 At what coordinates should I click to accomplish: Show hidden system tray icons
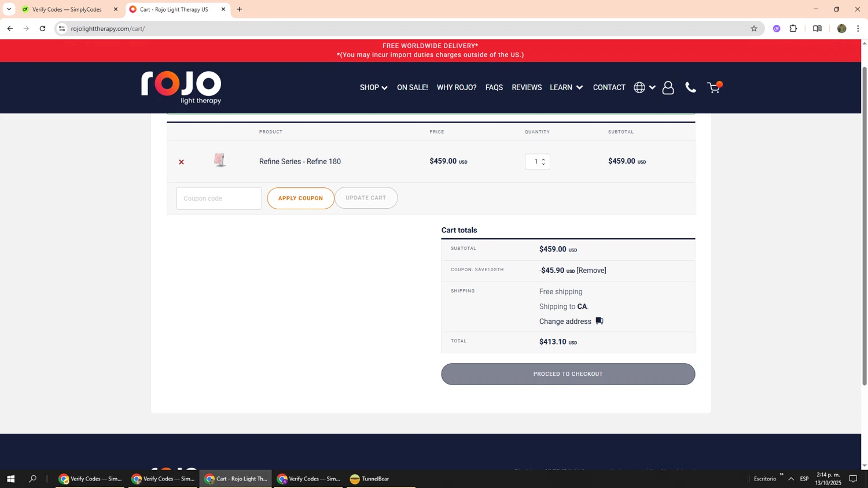click(791, 479)
